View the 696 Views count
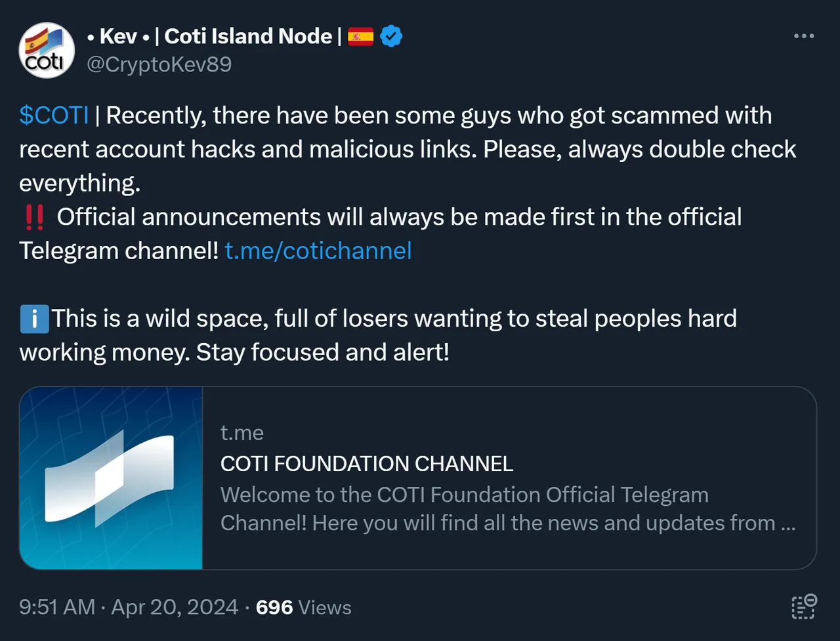The image size is (840, 641). (x=303, y=608)
